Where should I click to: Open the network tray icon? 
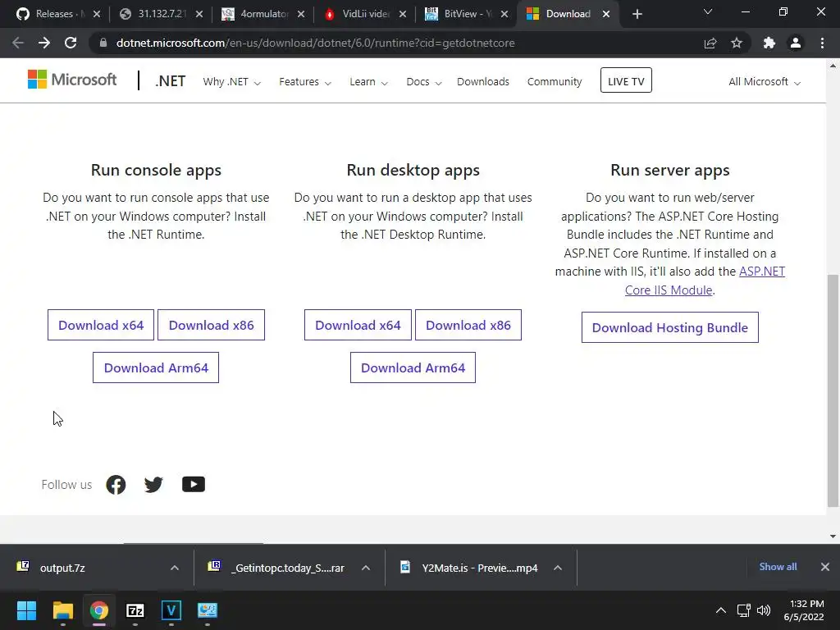coord(743,610)
